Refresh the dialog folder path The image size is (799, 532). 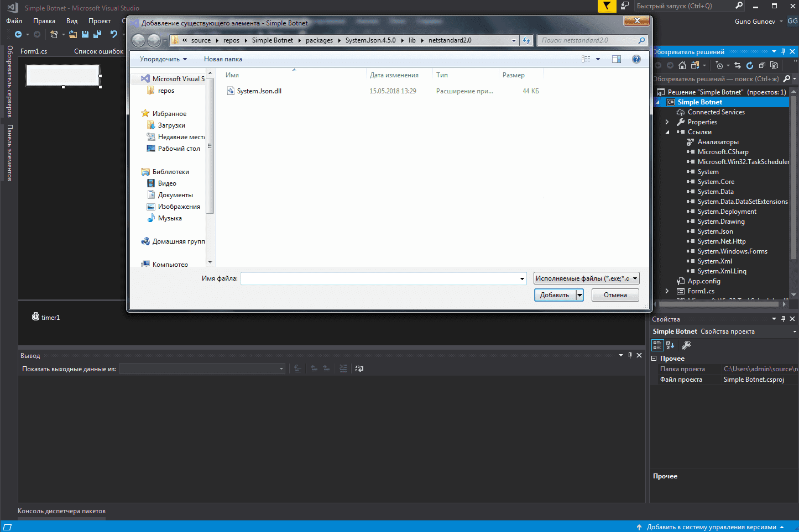tap(526, 40)
